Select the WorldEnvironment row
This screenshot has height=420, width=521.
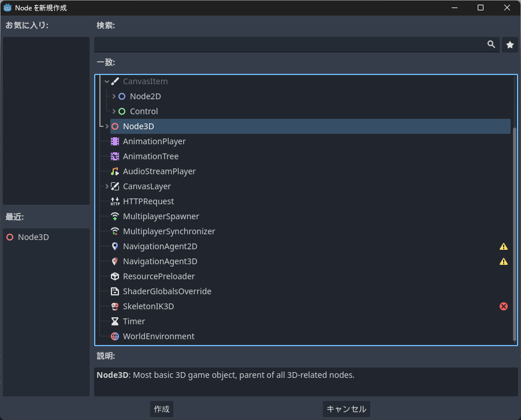[310, 336]
